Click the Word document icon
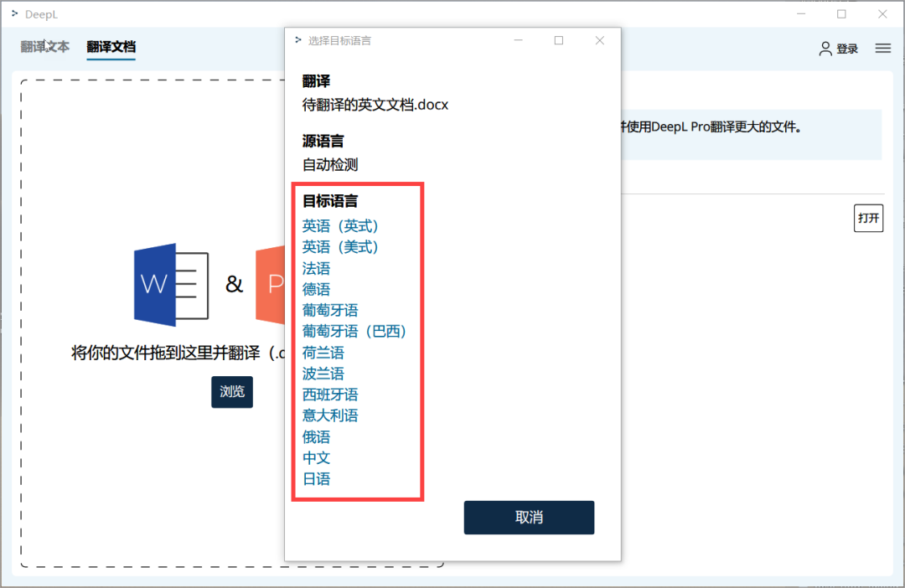Image resolution: width=905 pixels, height=588 pixels. (171, 285)
